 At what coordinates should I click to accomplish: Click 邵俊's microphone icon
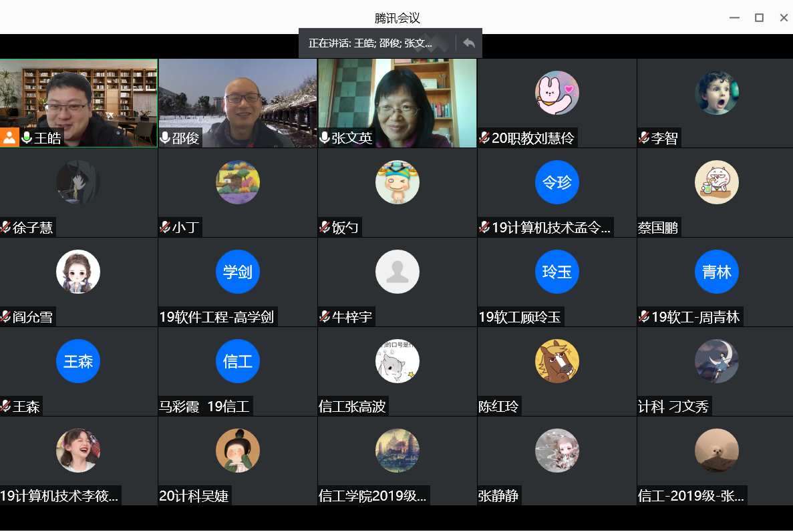(165, 138)
